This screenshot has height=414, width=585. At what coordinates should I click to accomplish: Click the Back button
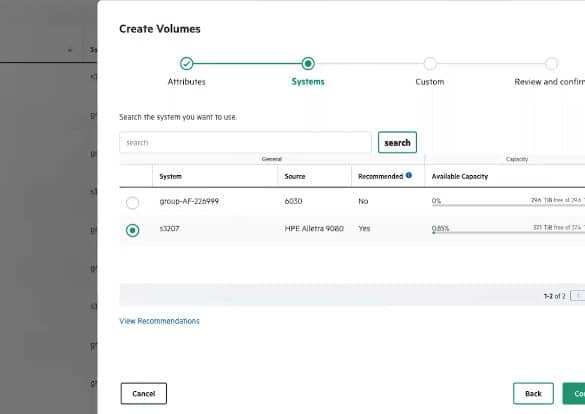tap(533, 393)
